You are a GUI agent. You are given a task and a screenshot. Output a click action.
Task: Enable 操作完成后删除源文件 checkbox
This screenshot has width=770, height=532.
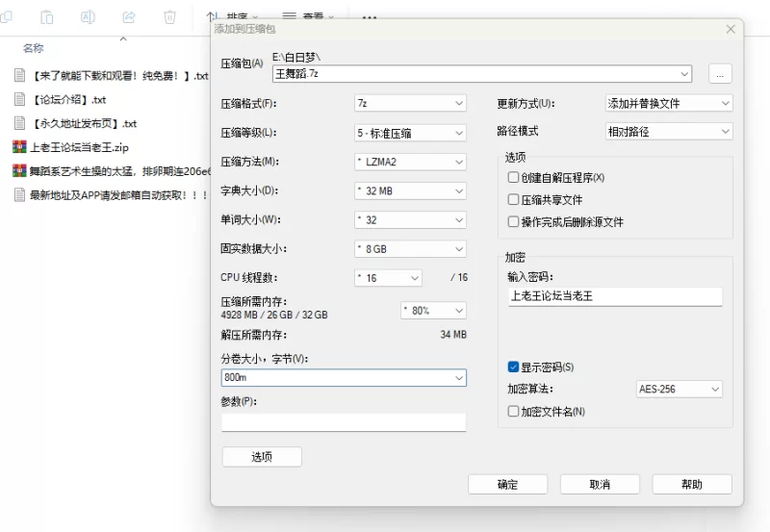tap(513, 221)
